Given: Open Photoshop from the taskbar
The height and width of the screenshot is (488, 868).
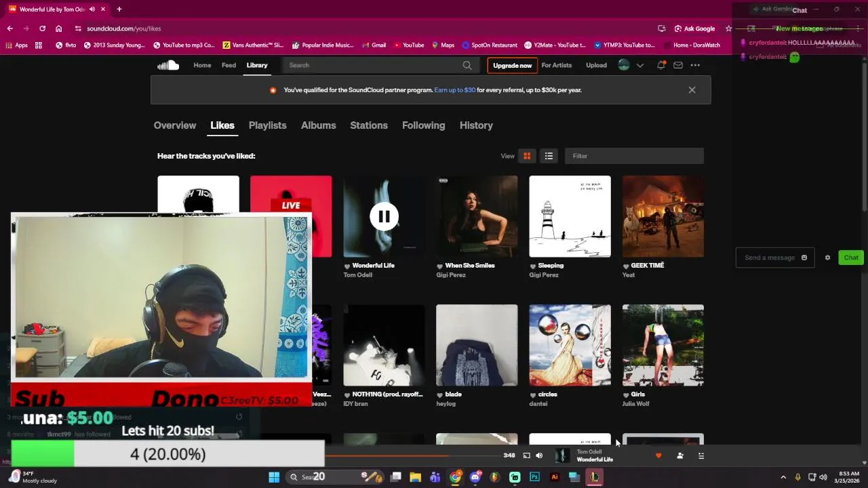Looking at the screenshot, I should 534,477.
